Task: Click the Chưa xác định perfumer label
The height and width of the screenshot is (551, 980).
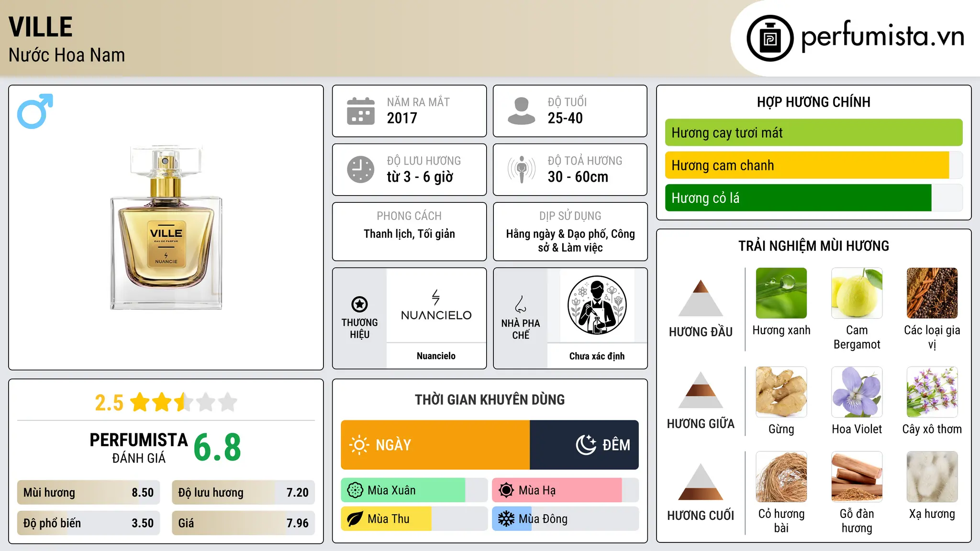Action: [597, 356]
